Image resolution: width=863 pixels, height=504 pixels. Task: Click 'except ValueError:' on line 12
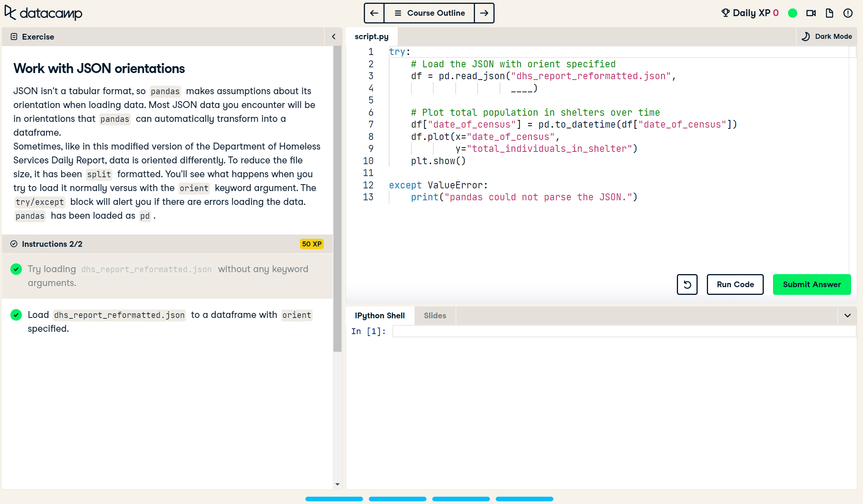pyautogui.click(x=438, y=185)
